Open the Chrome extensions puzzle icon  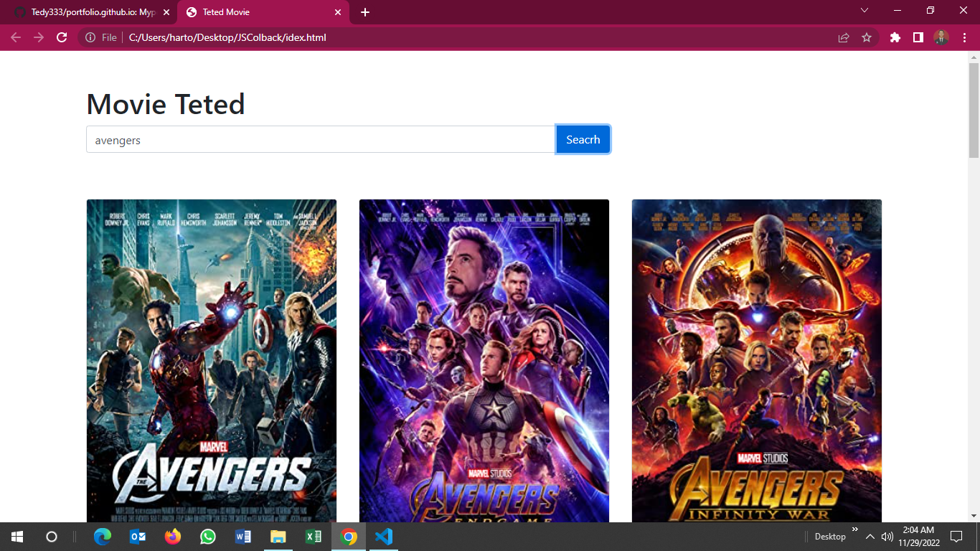895,37
